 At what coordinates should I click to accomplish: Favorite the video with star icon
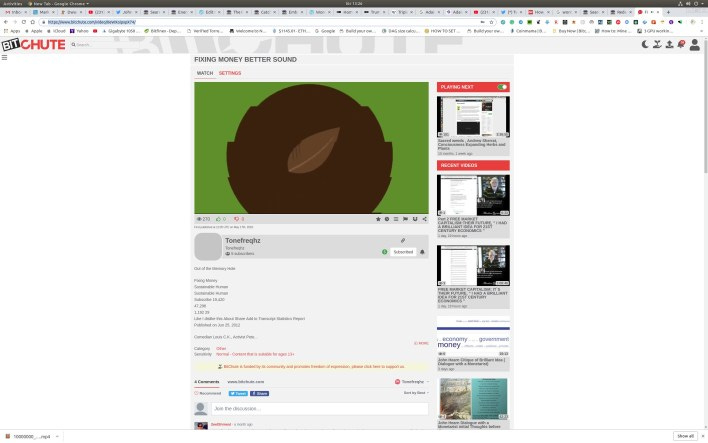coord(378,219)
